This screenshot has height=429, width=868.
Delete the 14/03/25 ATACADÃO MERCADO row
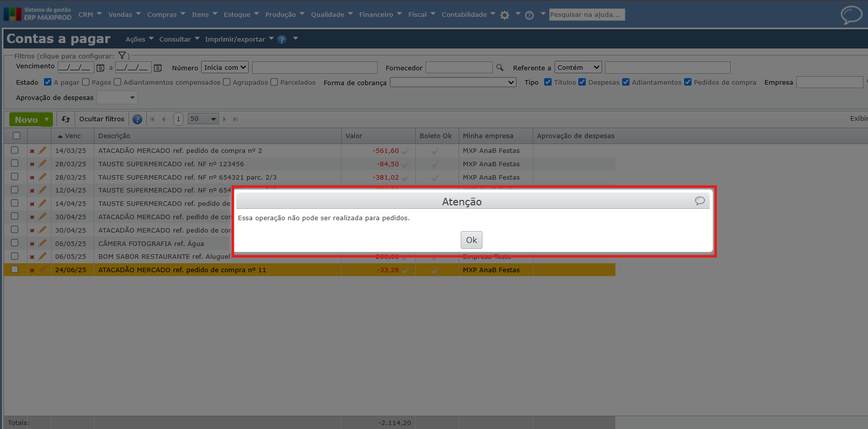point(32,151)
